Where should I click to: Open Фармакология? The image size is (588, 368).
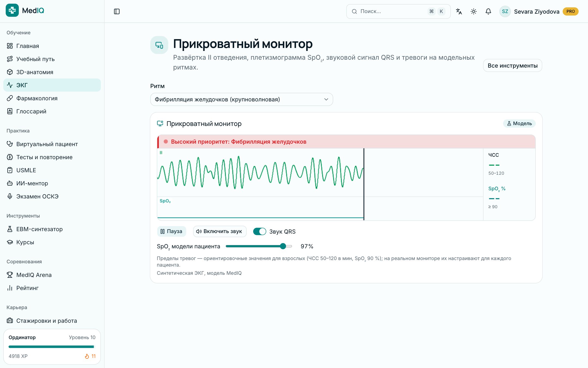[x=52, y=98]
